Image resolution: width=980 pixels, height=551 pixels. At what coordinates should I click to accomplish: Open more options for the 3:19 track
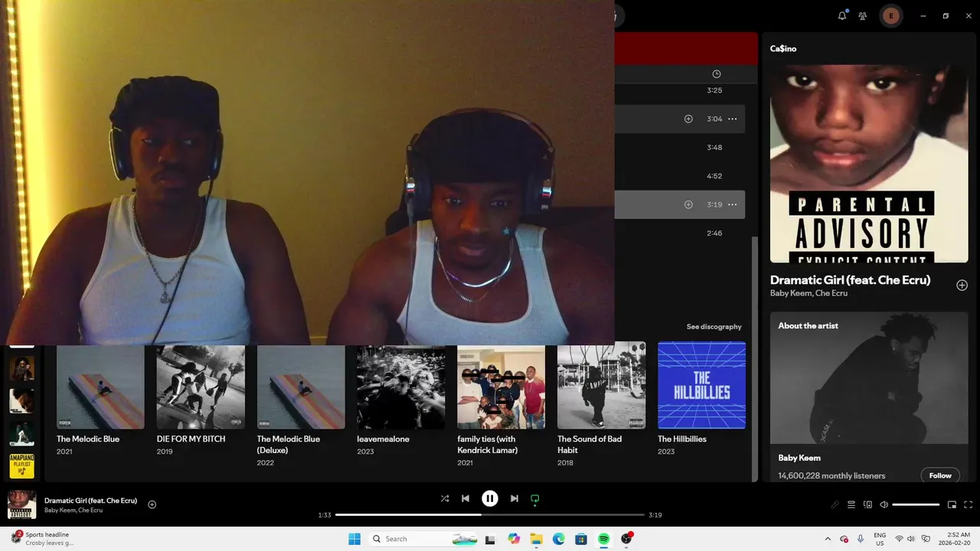pos(732,204)
